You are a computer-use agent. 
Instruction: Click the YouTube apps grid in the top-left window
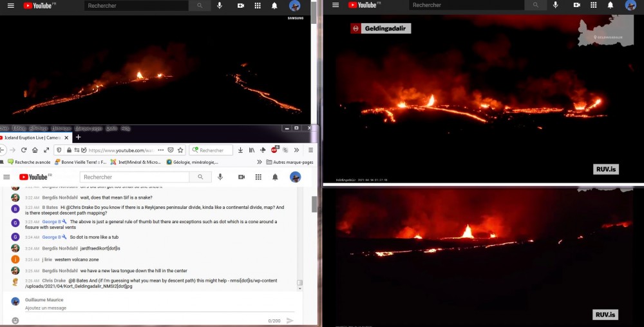[x=258, y=6]
